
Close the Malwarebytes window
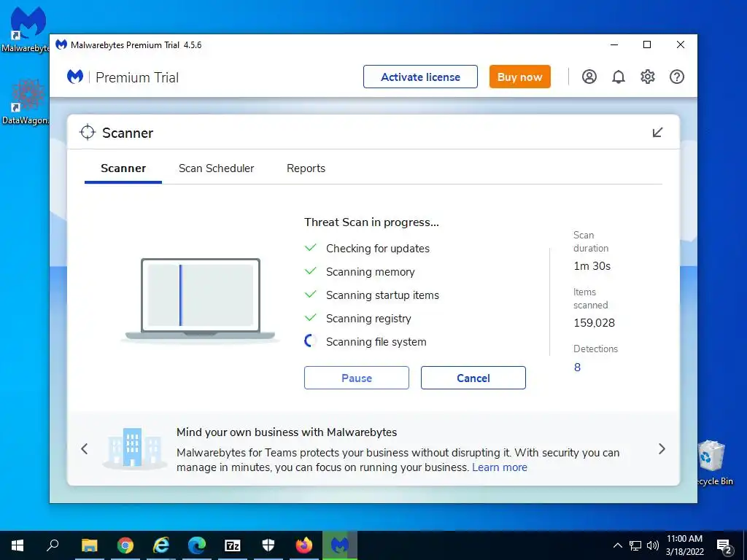681,44
